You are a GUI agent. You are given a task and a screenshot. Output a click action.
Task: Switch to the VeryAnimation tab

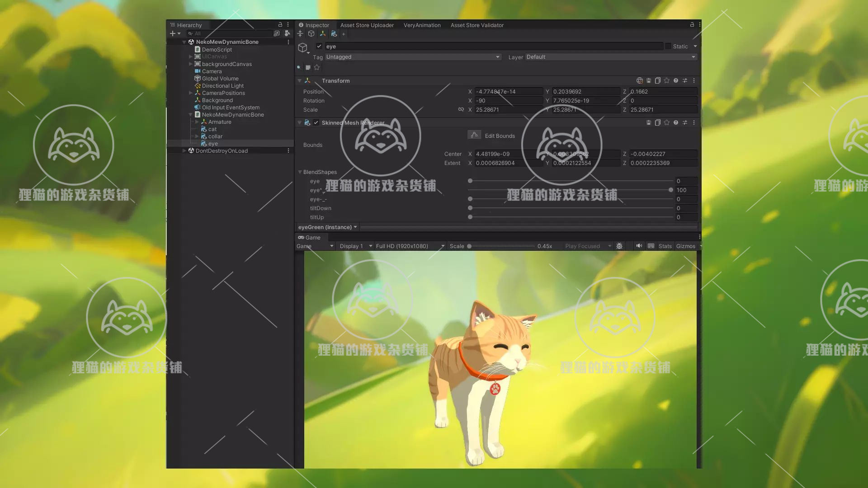pyautogui.click(x=422, y=25)
